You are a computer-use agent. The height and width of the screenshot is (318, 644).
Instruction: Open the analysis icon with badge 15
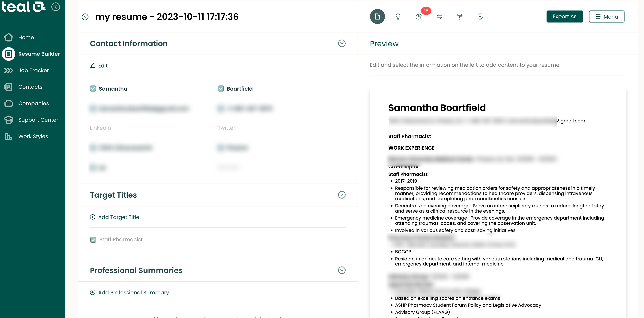tap(419, 16)
